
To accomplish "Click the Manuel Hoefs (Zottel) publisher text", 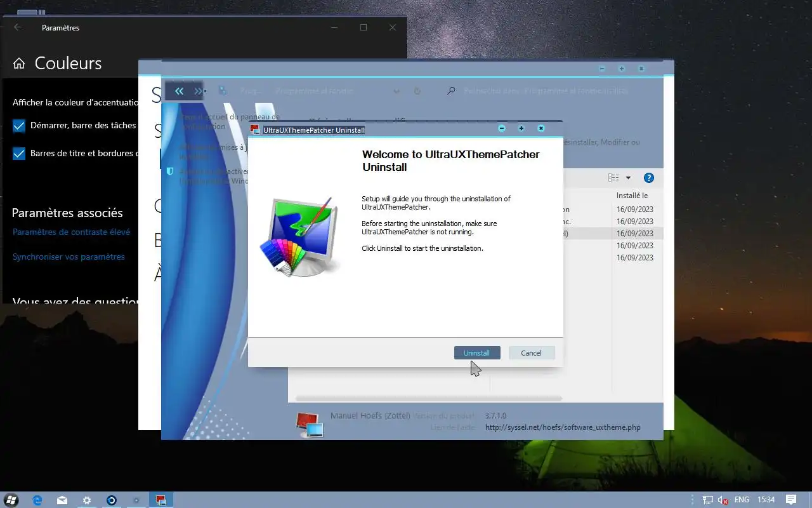I will [x=370, y=415].
